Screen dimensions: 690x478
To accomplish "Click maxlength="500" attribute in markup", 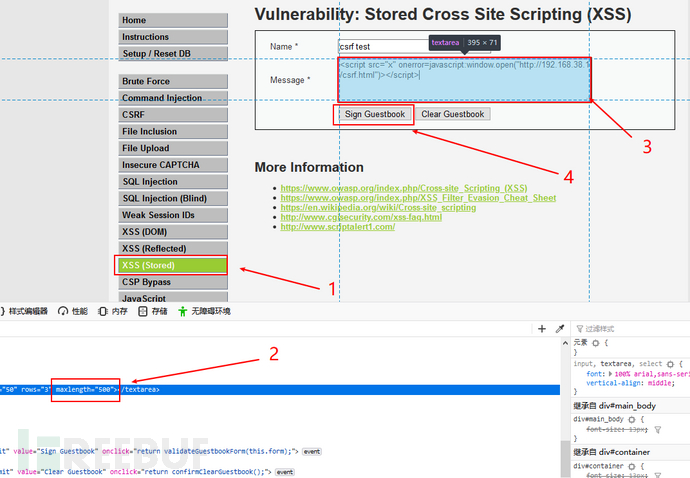I will click(x=84, y=390).
